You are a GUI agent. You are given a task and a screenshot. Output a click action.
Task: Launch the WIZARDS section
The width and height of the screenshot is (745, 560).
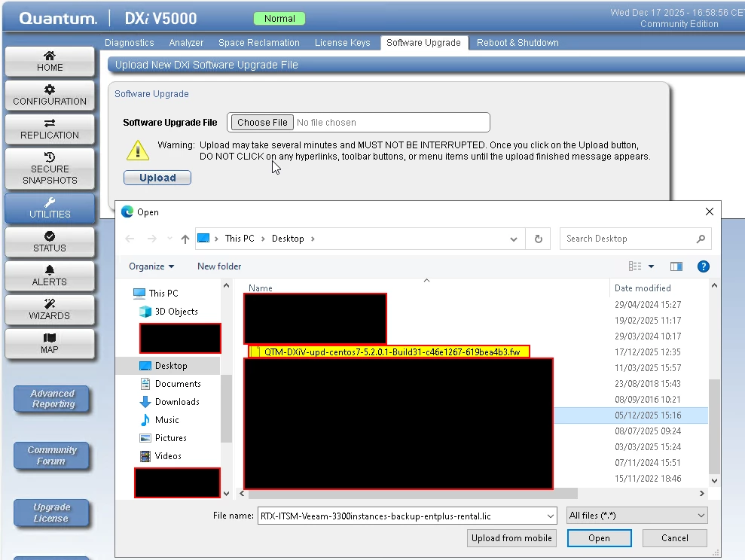[50, 310]
